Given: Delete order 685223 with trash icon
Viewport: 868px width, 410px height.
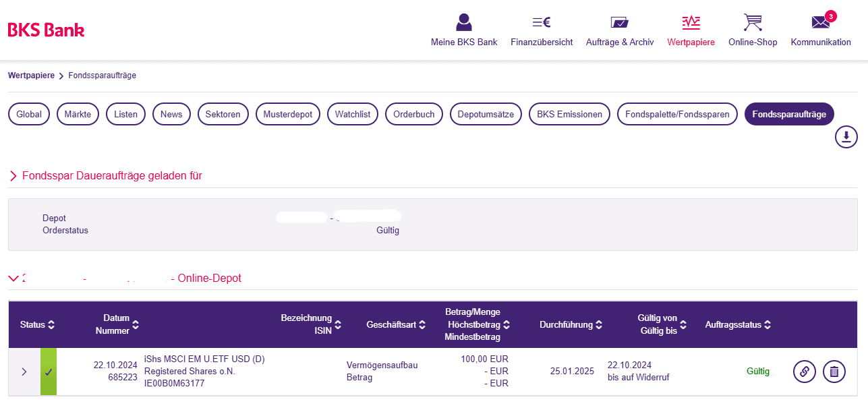Looking at the screenshot, I should coord(834,371).
